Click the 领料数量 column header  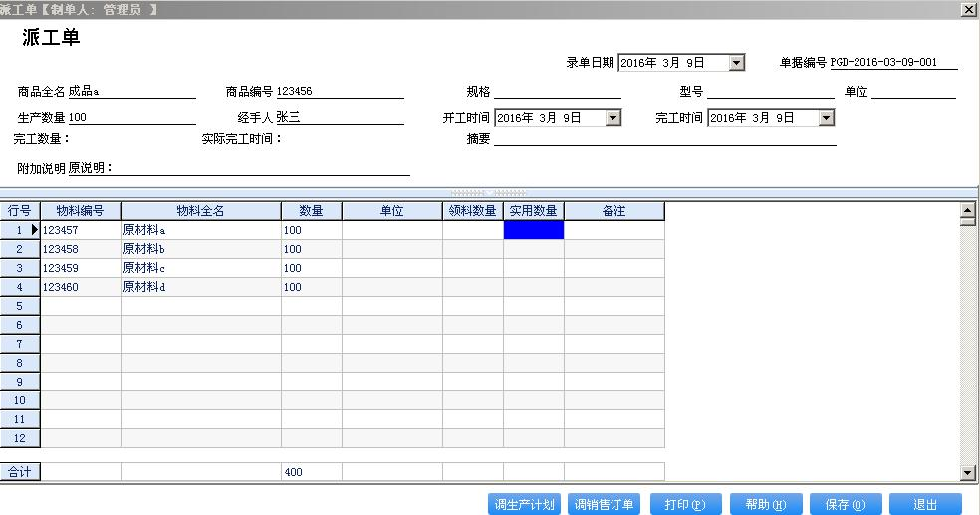[x=472, y=211]
